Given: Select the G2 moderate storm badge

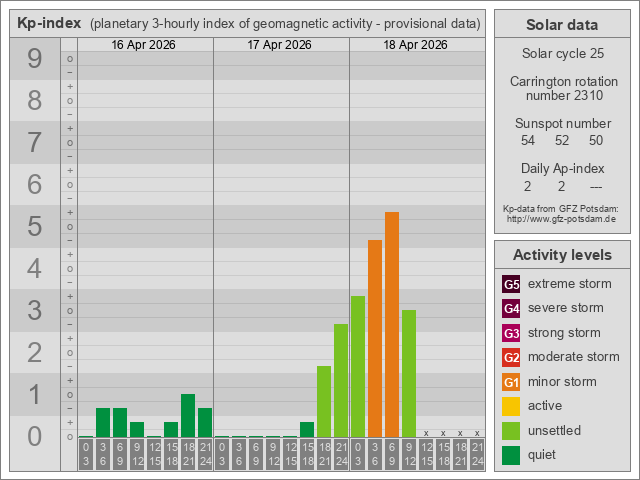Looking at the screenshot, I should [x=511, y=357].
